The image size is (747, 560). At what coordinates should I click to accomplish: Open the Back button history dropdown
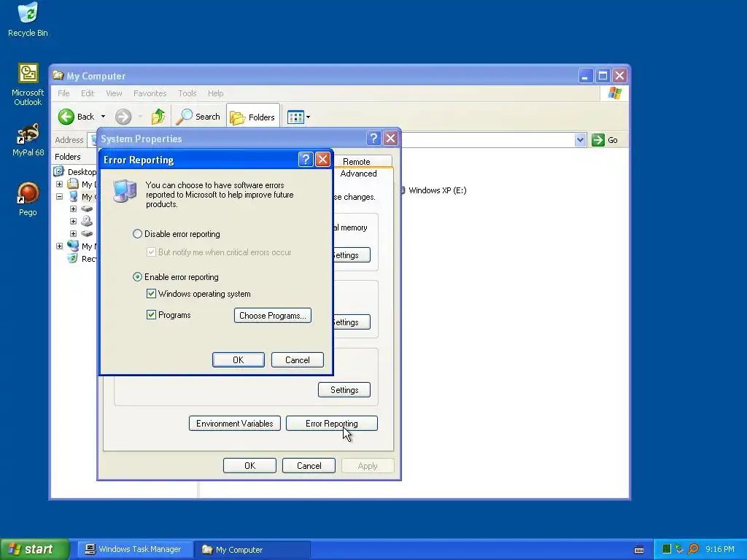point(103,117)
